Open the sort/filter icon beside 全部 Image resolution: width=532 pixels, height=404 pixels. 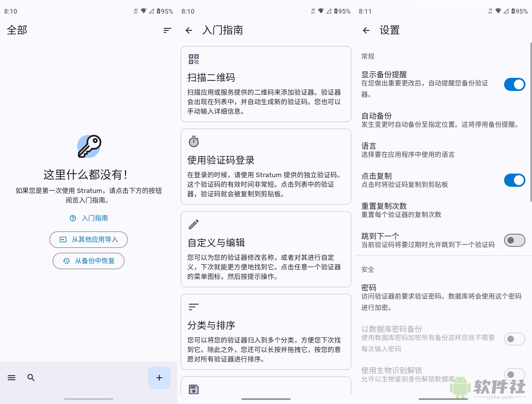[167, 30]
